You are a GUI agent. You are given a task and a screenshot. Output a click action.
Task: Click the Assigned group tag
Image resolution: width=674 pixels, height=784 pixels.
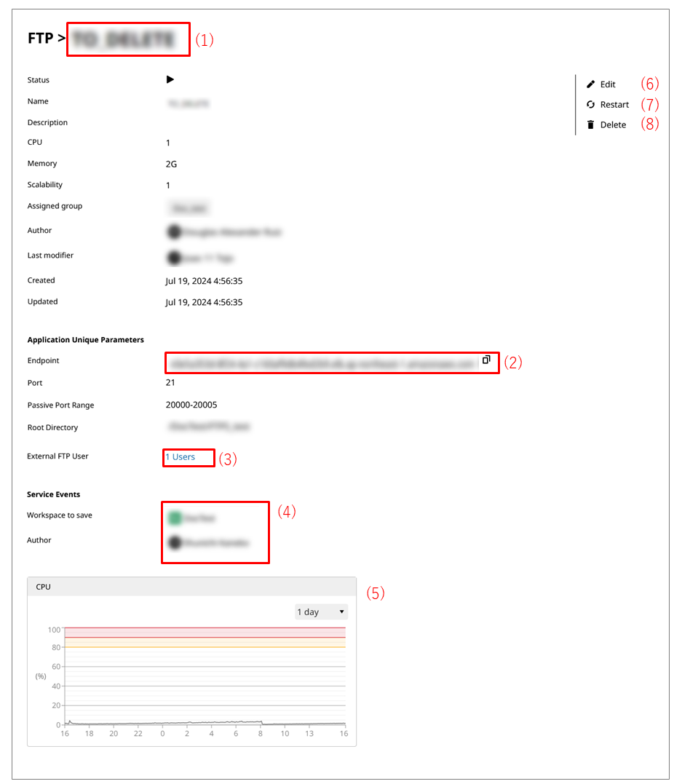click(189, 209)
